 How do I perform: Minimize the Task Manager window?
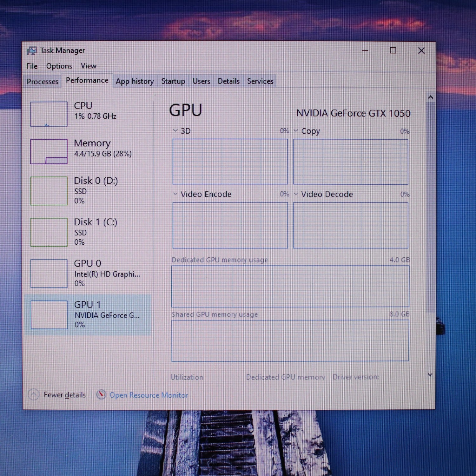[365, 50]
